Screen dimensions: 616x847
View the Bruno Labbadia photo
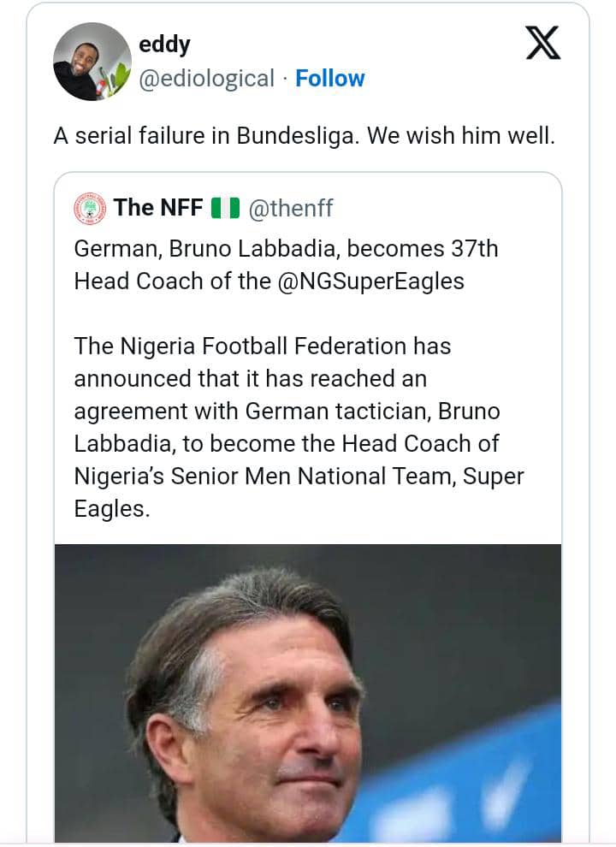coord(308,693)
